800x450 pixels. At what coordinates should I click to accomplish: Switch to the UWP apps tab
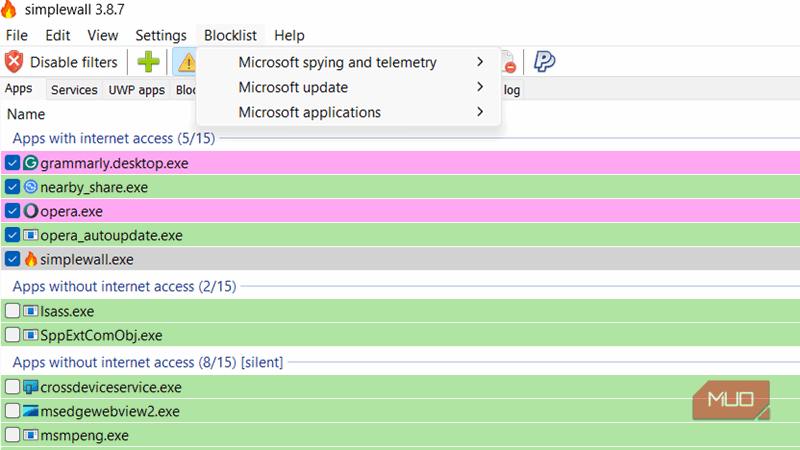point(137,90)
